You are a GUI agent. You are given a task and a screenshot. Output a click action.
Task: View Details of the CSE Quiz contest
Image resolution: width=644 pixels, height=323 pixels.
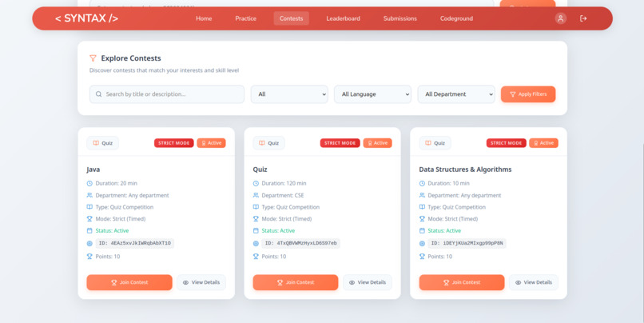(x=368, y=282)
